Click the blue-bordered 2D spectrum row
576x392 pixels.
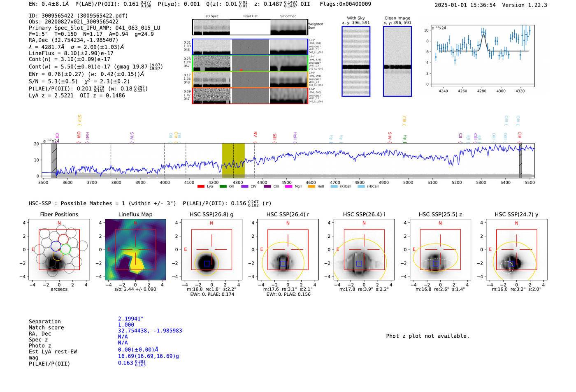pos(250,47)
